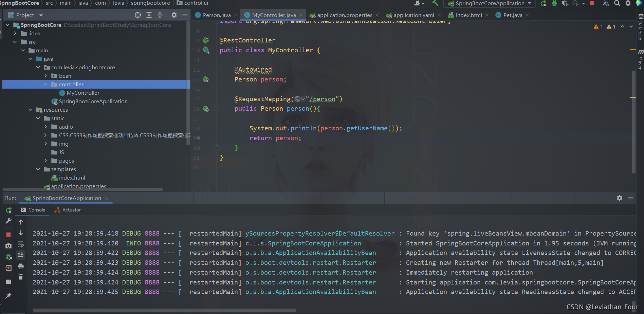Collapse all nodes in Project panel

[160, 15]
